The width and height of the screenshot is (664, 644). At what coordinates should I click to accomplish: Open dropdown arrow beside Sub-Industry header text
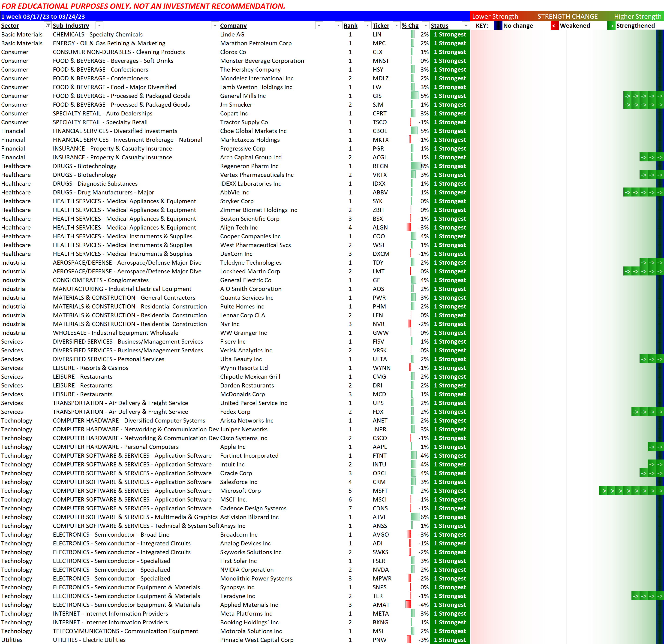[x=99, y=25]
